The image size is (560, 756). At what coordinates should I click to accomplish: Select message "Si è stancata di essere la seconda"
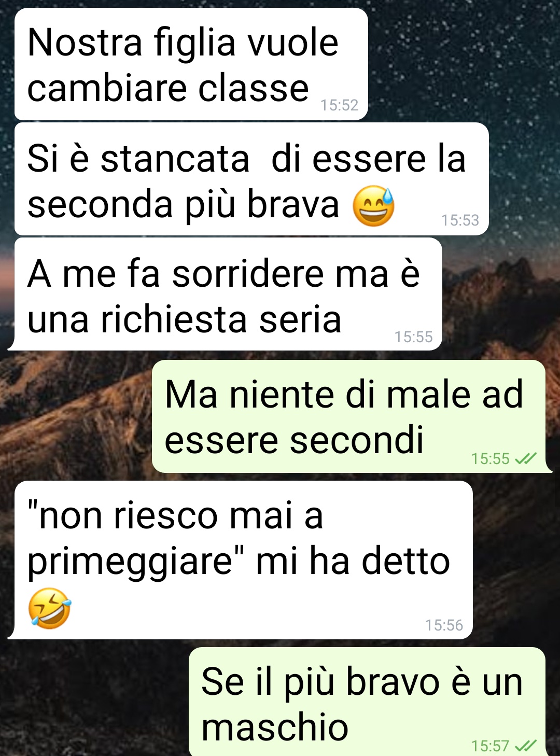pos(251,179)
